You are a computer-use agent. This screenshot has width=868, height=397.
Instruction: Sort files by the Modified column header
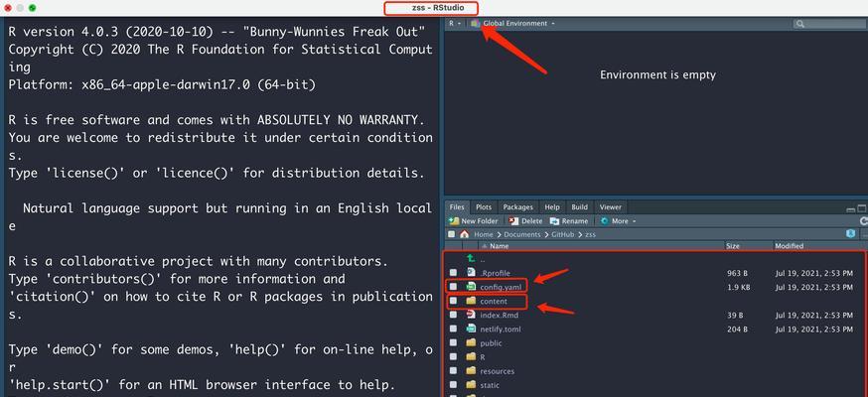tap(789, 246)
